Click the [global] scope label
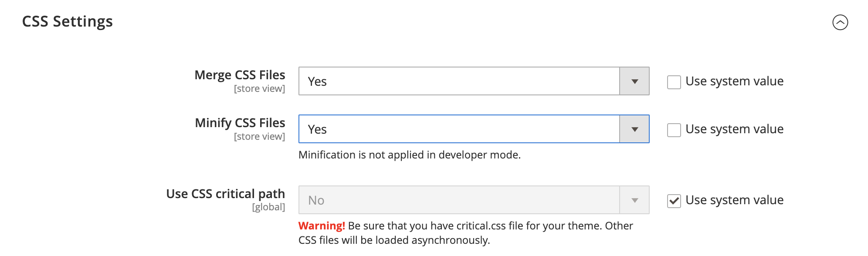The height and width of the screenshot is (256, 868). coord(268,207)
